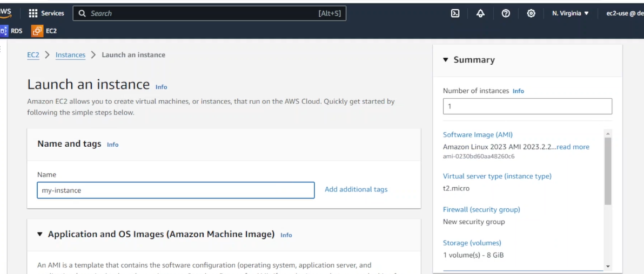Image resolution: width=644 pixels, height=274 pixels.
Task: Open the CloudShell terminal icon
Action: coord(455,13)
